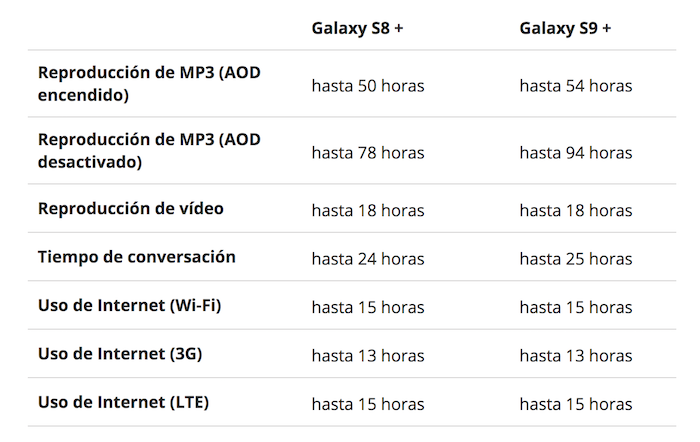Select the Uso de Internet (LTE) label
Viewport: 700px width, 442px height.
tap(123, 402)
